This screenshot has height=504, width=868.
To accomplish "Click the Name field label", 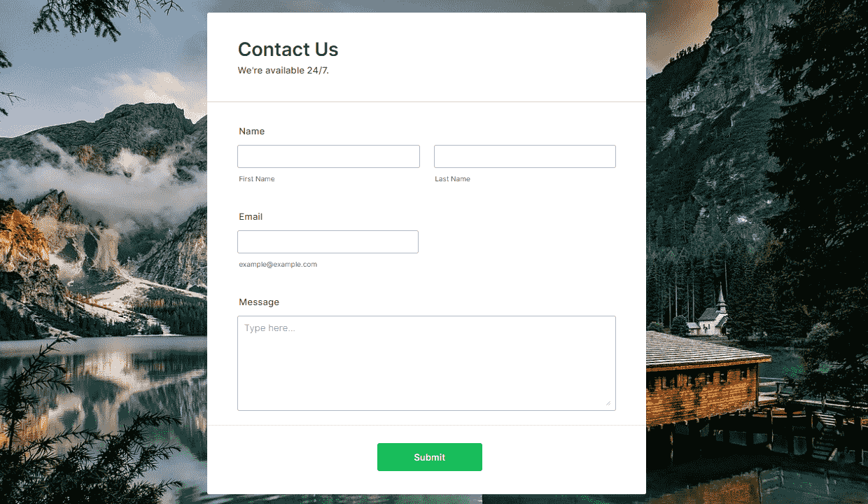I will 252,132.
